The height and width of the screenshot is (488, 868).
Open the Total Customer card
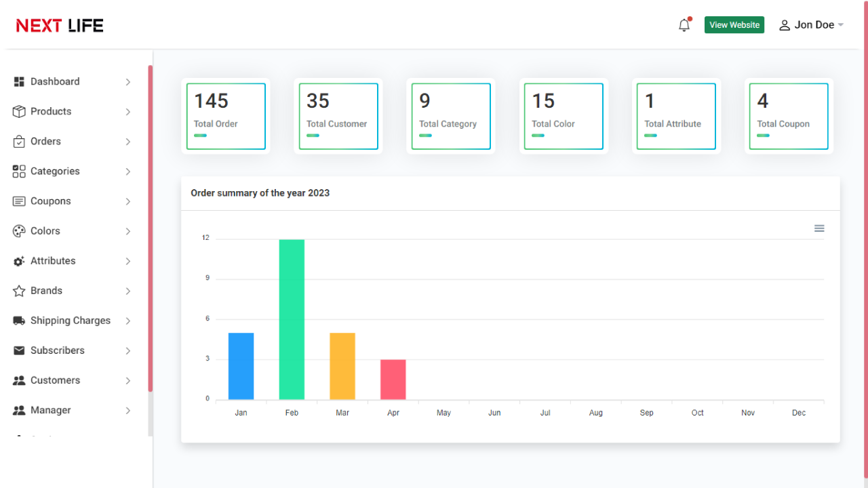tap(338, 116)
